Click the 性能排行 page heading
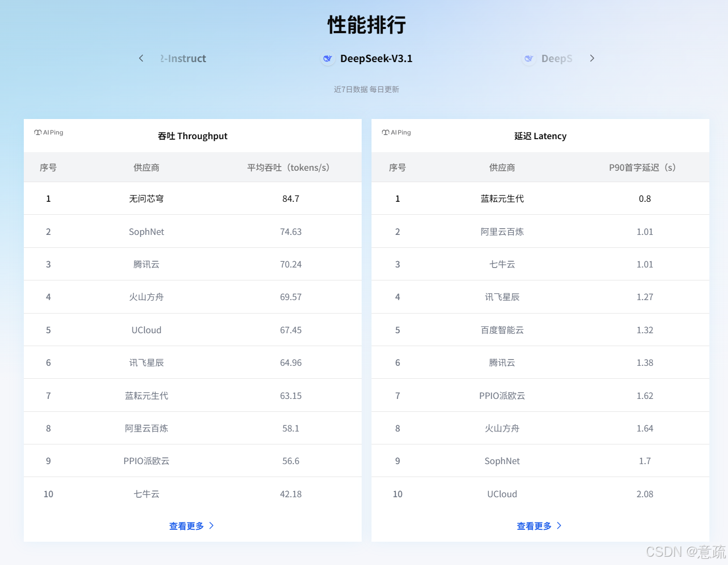 tap(367, 25)
